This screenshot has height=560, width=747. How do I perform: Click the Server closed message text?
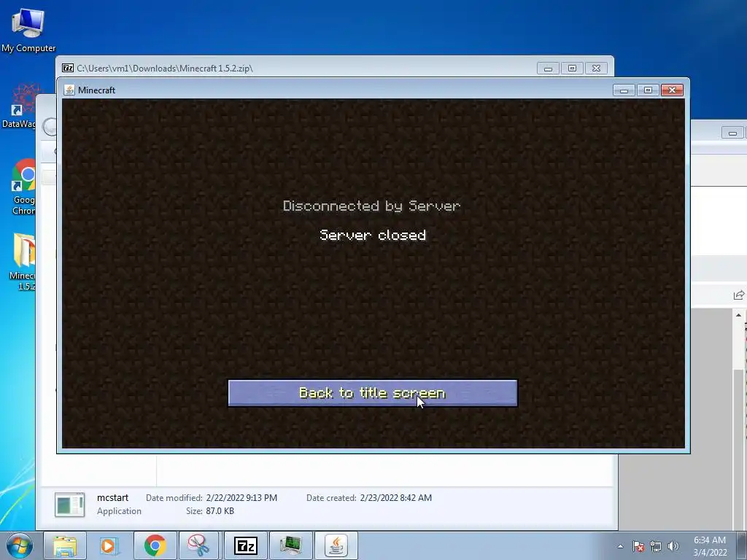coord(373,235)
